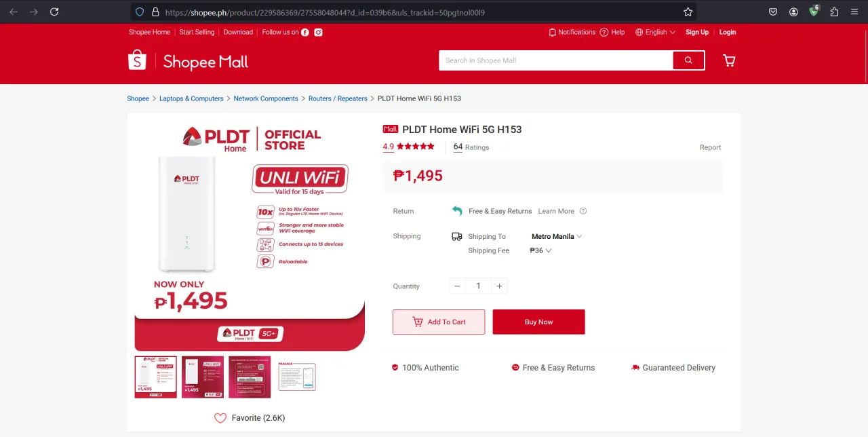The width and height of the screenshot is (868, 437).
Task: Open the extensions puzzle icon
Action: pos(834,12)
